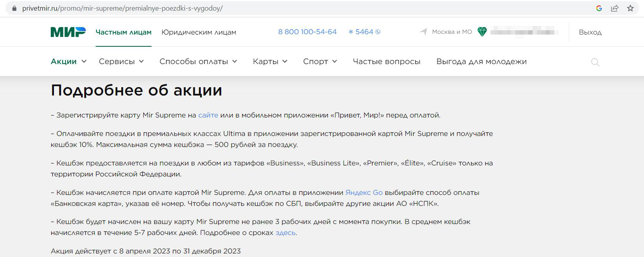Open Выгода для молодежи page
Screen dimensions: 644x257
tap(481, 62)
